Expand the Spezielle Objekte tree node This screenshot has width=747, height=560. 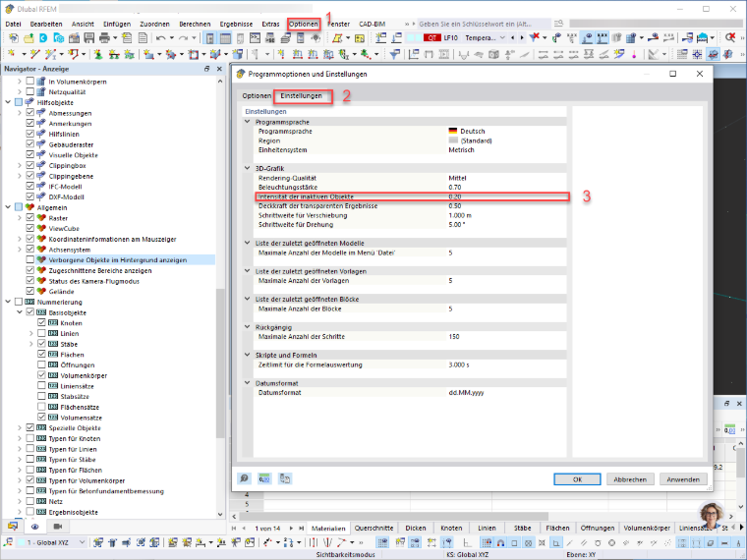[x=20, y=427]
